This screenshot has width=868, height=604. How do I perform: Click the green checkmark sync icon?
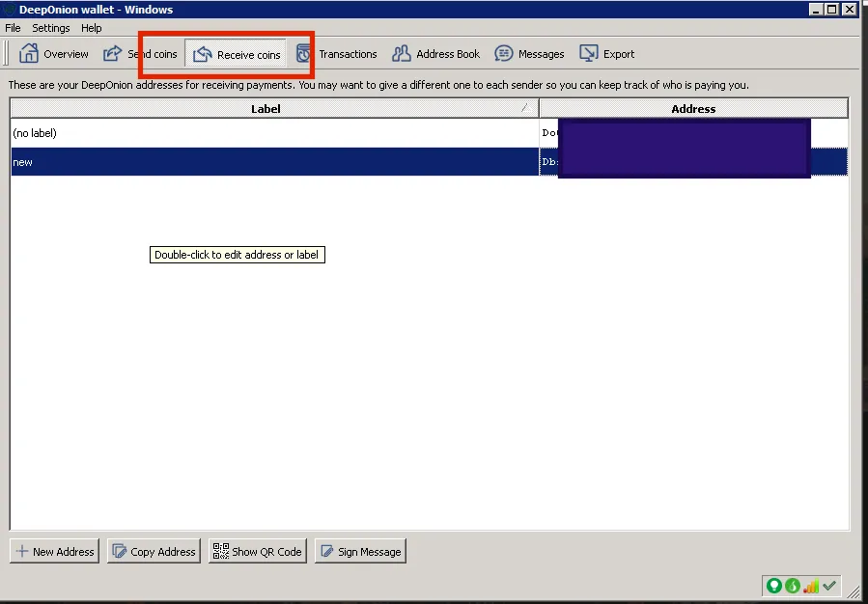829,586
